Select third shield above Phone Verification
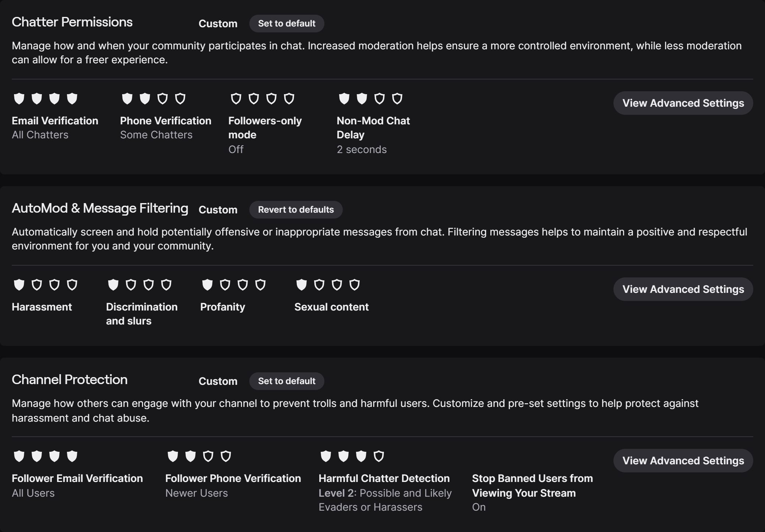 (x=163, y=99)
